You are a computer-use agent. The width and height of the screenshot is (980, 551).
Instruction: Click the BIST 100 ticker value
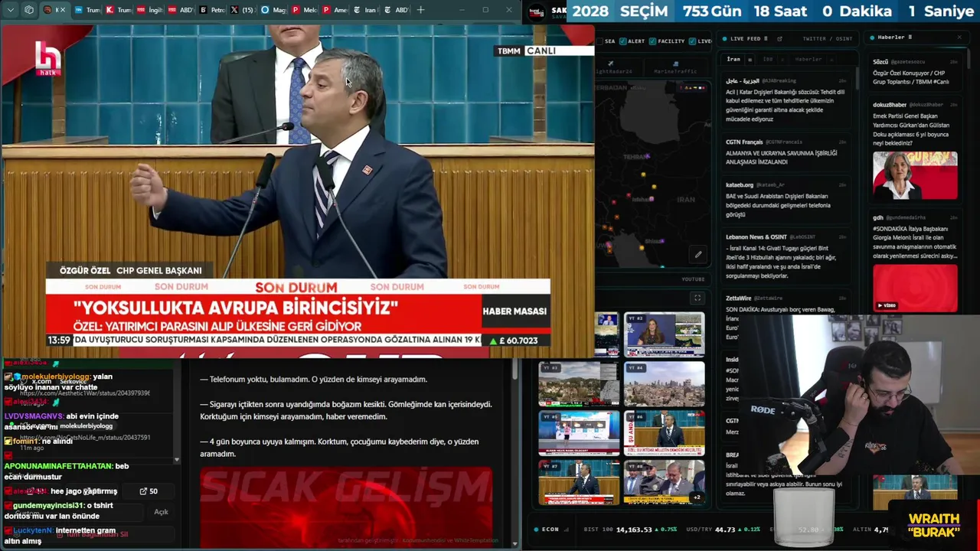coord(633,530)
